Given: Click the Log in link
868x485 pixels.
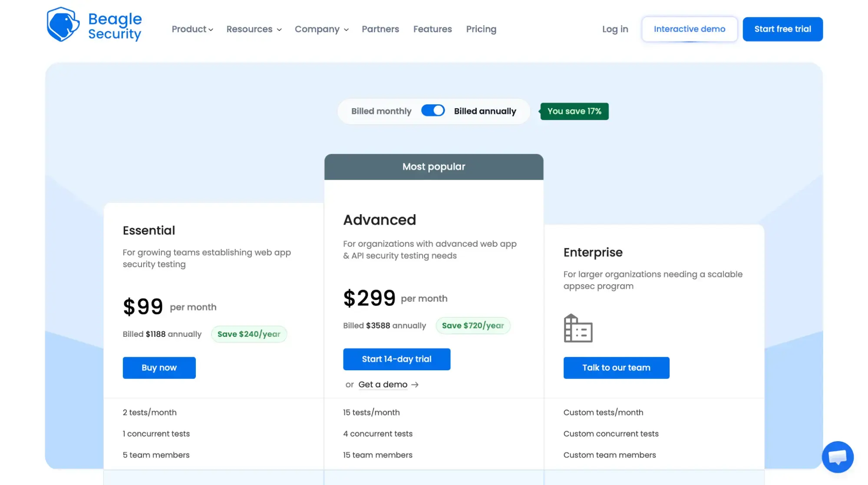Looking at the screenshot, I should click(615, 29).
